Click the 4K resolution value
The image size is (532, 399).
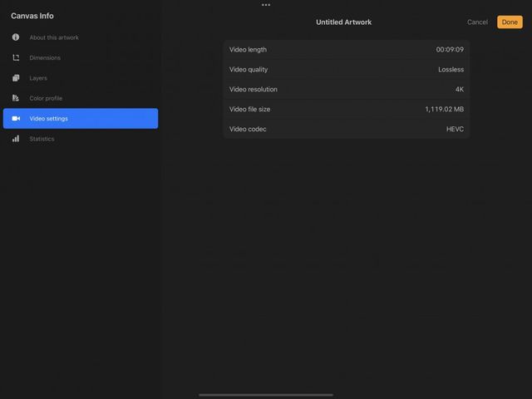460,89
